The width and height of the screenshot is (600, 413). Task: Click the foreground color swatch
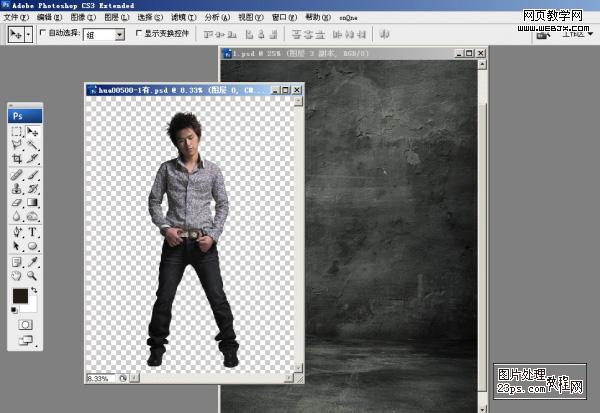[20, 296]
